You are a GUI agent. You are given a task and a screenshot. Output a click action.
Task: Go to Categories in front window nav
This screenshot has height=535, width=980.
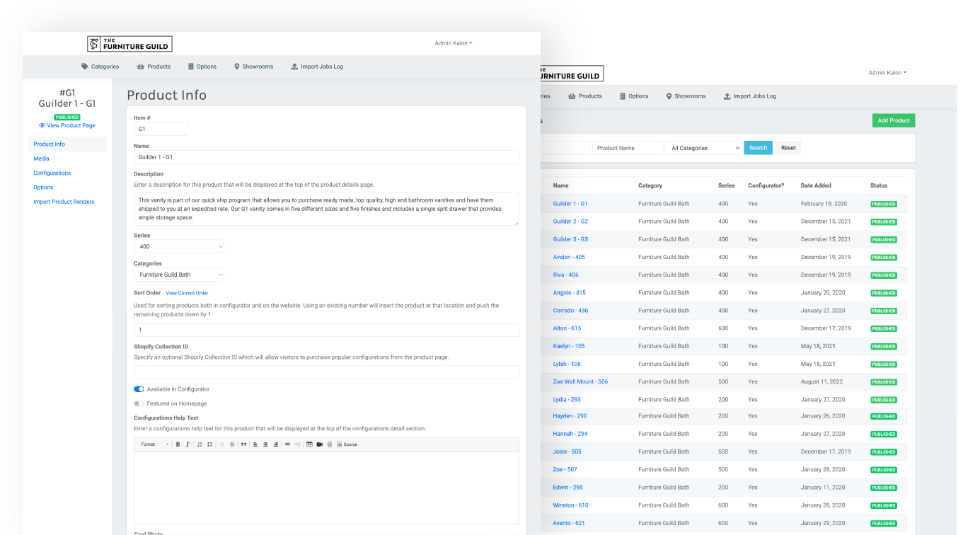click(x=100, y=67)
